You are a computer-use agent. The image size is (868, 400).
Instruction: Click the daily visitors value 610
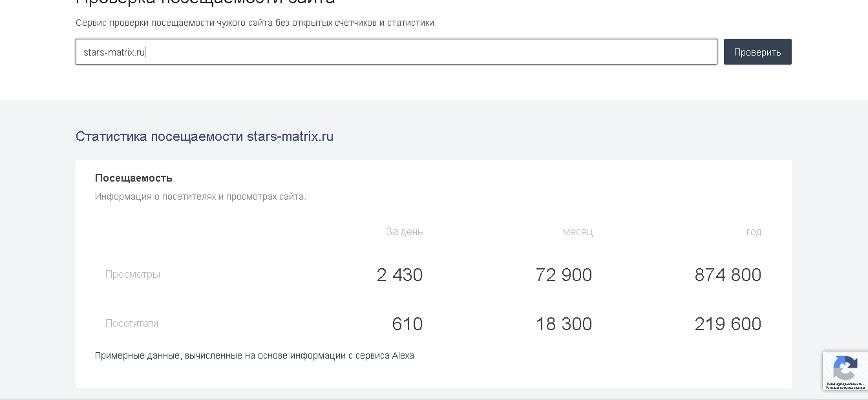[x=407, y=324]
